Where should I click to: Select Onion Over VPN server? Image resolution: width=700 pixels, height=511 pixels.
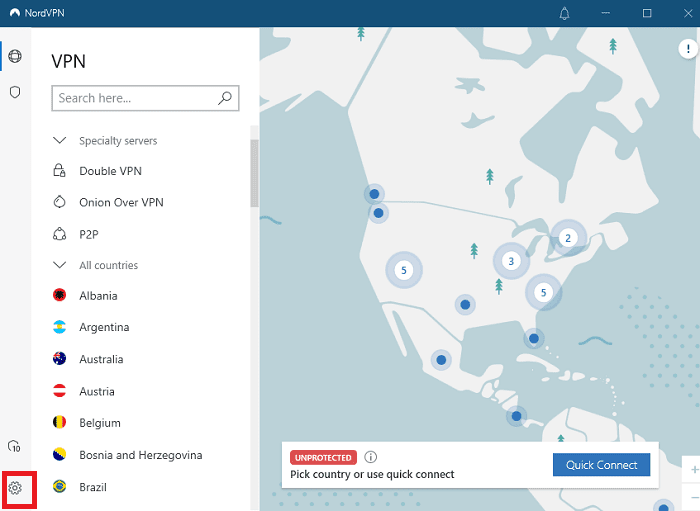[121, 202]
